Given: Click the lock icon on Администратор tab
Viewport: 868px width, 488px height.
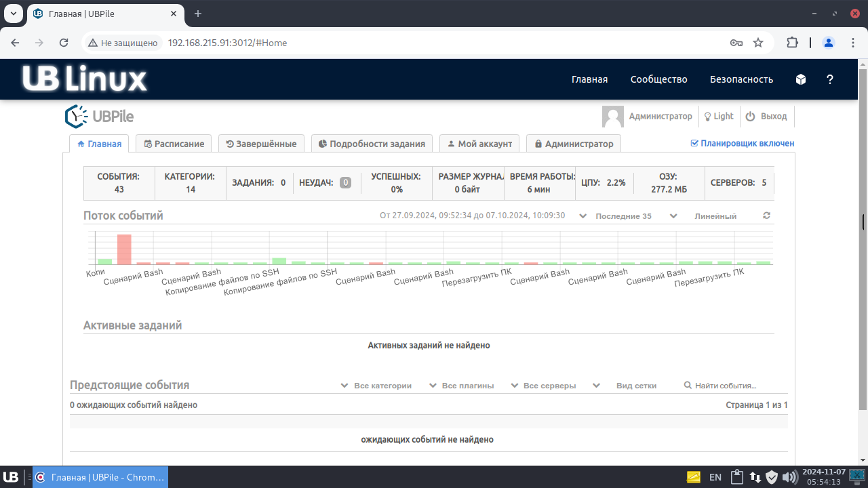Looking at the screenshot, I should [x=538, y=143].
